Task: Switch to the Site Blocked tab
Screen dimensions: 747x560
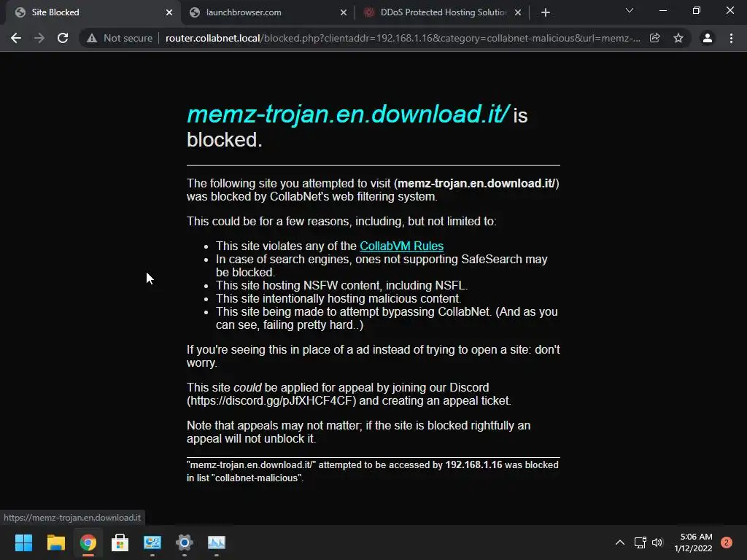Action: pos(90,12)
